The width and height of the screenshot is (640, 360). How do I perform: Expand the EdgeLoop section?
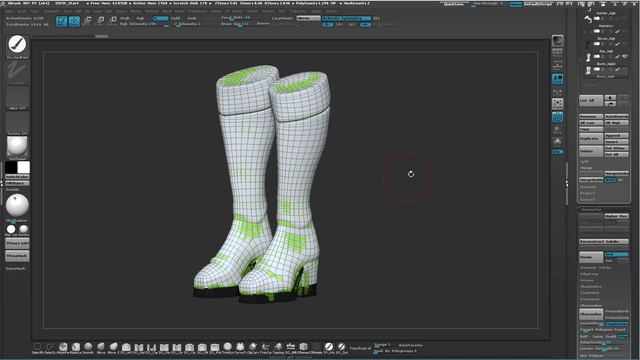(x=589, y=274)
